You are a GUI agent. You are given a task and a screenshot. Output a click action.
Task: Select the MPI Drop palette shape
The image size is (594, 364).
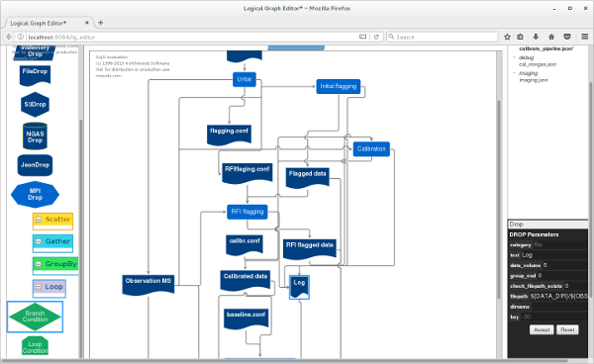click(x=35, y=195)
